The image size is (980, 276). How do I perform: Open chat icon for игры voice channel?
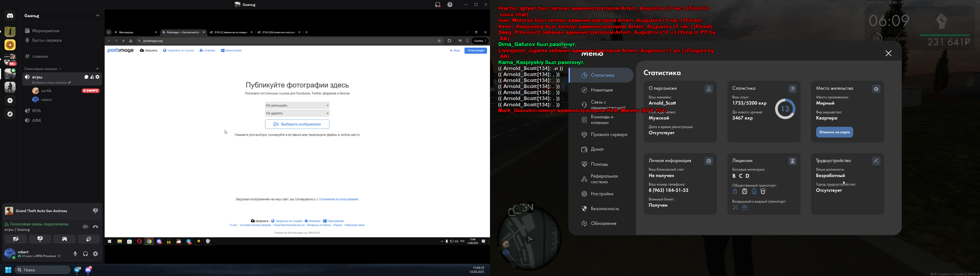pyautogui.click(x=86, y=77)
